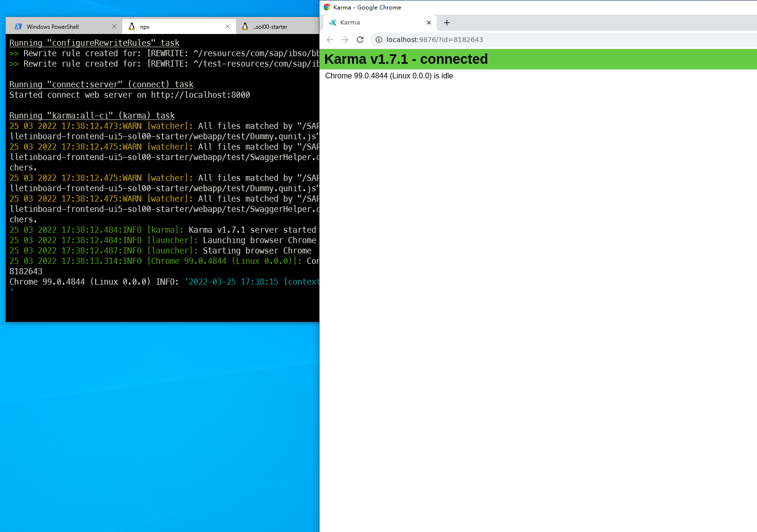This screenshot has width=757, height=532.
Task: Open the ..sol00-starter terminal tab
Action: click(x=278, y=26)
